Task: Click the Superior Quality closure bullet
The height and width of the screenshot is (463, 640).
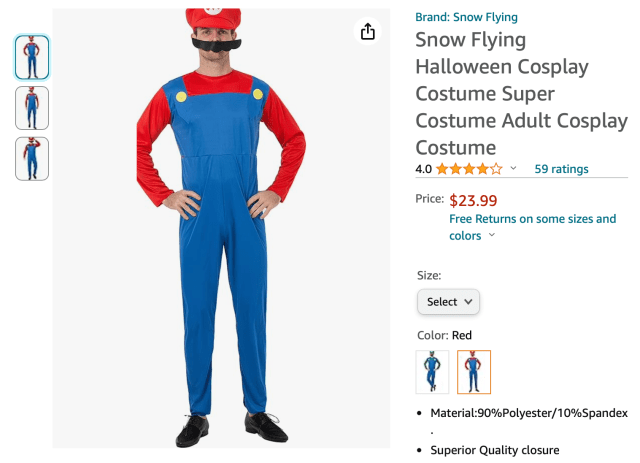Action: [495, 450]
